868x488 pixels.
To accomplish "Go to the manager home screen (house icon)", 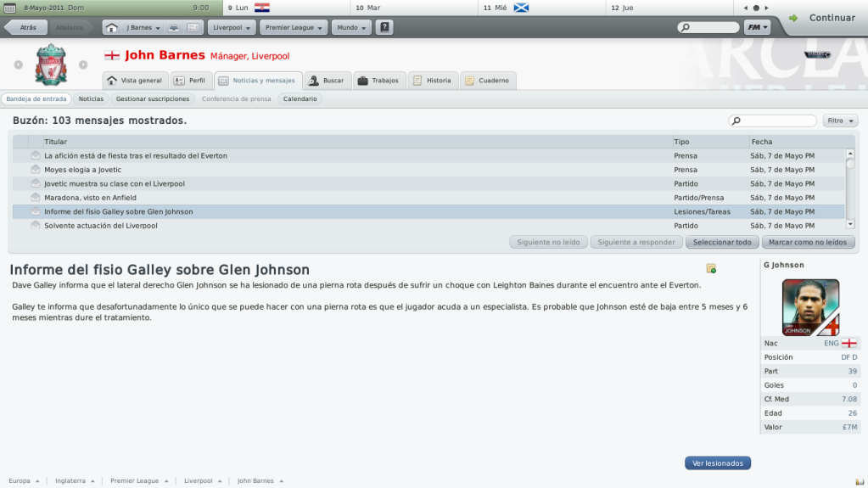I will point(112,27).
